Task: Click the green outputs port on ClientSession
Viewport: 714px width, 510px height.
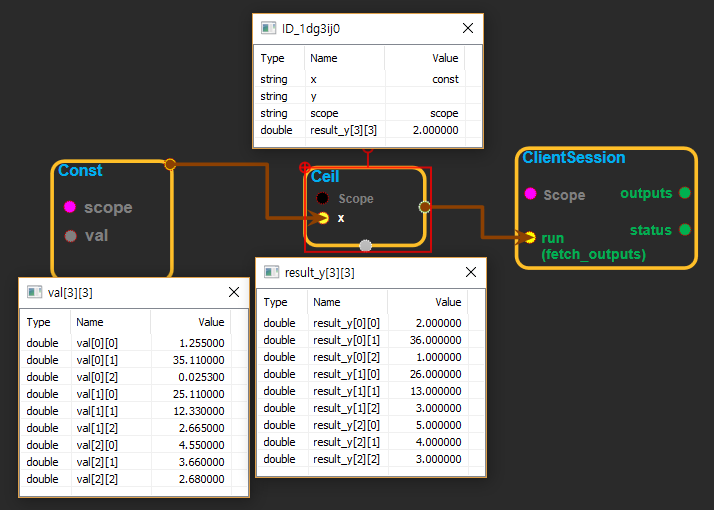Action: click(684, 193)
